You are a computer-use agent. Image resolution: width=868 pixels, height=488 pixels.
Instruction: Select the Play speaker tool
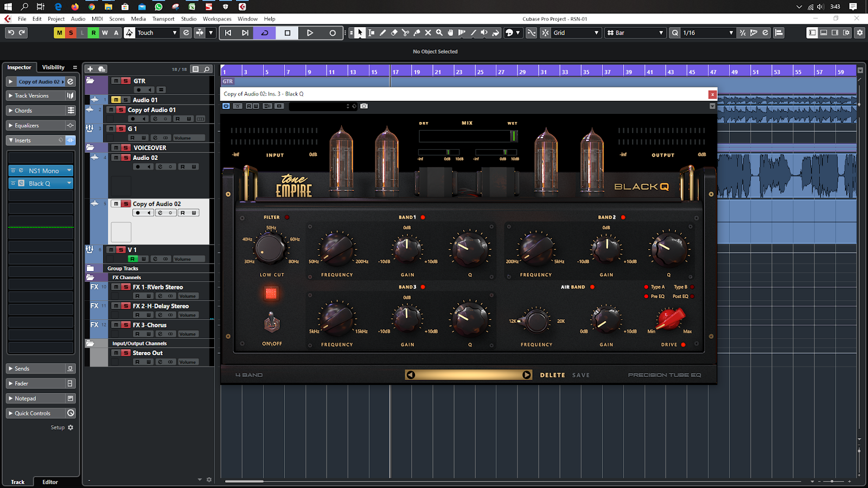click(484, 33)
